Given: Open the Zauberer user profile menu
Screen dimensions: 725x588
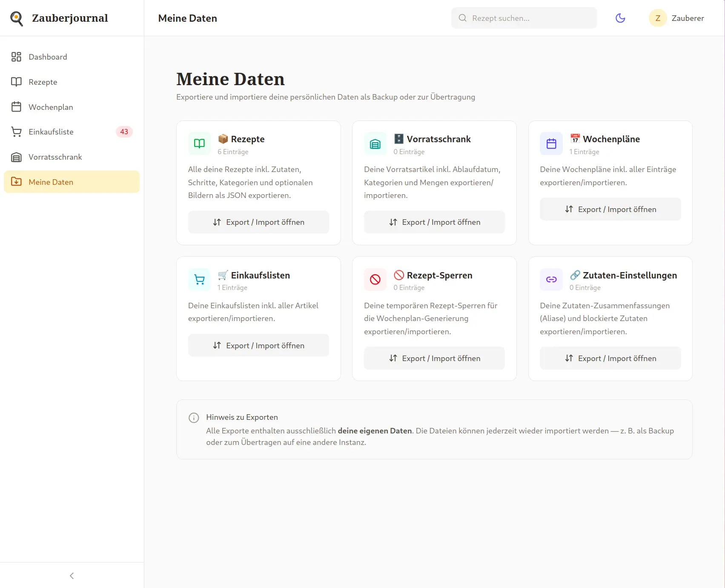Looking at the screenshot, I should (676, 18).
